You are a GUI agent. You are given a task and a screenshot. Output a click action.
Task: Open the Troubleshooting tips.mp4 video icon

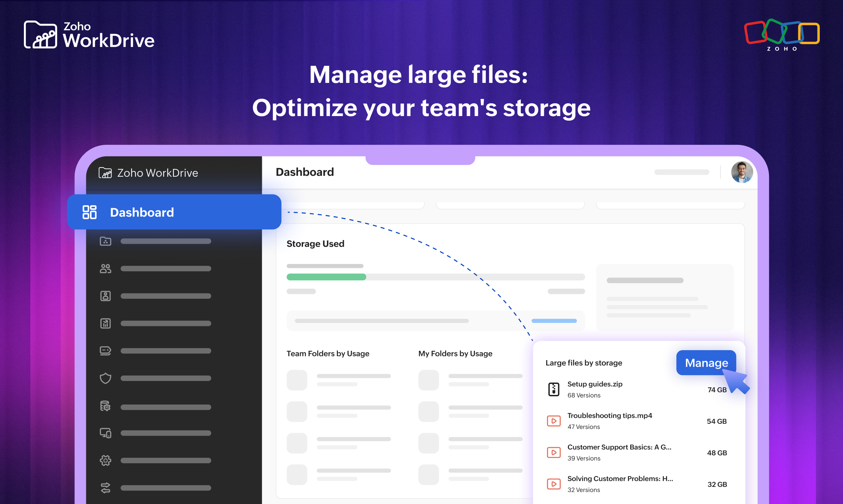(553, 421)
